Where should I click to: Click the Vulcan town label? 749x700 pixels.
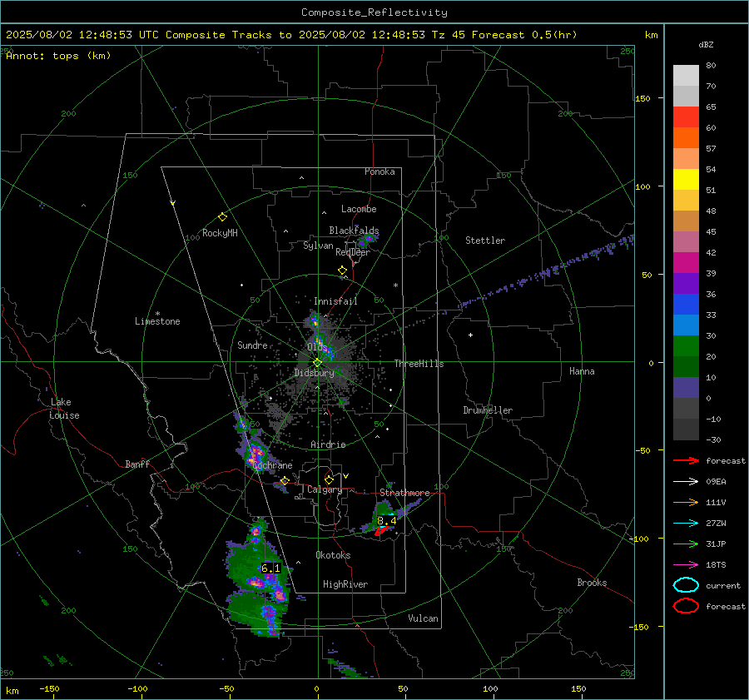click(423, 618)
